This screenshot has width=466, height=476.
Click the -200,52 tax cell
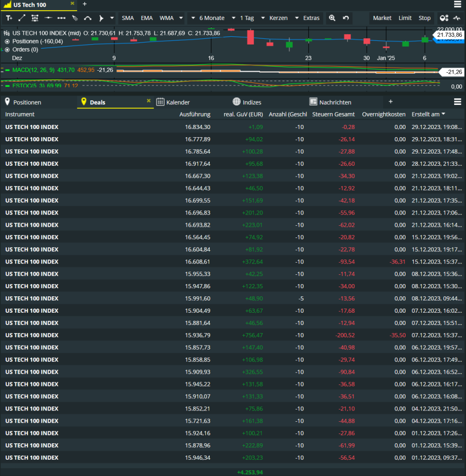coord(345,335)
